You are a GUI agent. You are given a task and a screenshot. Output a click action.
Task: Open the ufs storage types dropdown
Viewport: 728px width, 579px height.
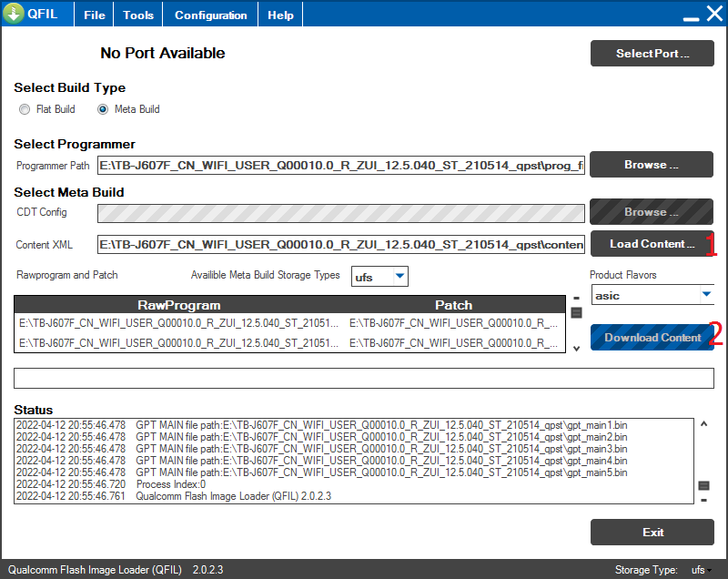point(399,276)
